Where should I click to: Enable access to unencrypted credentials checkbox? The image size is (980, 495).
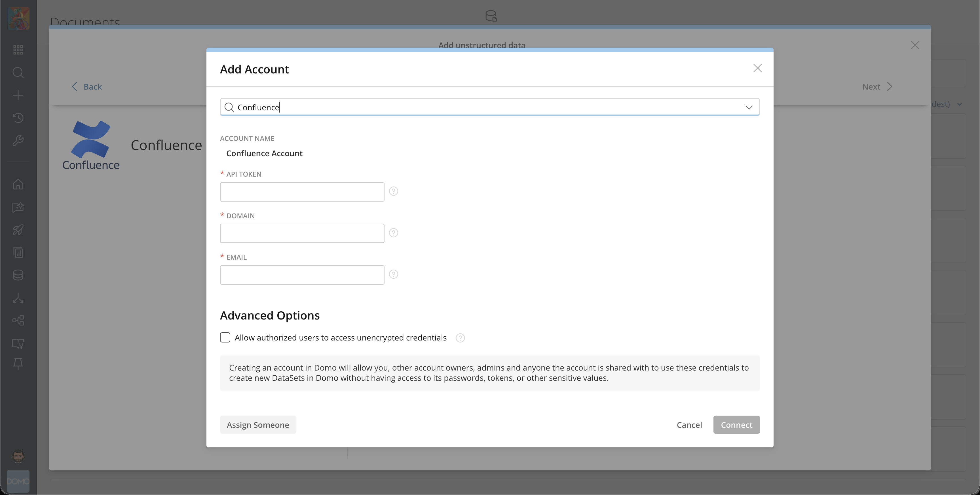pyautogui.click(x=225, y=337)
